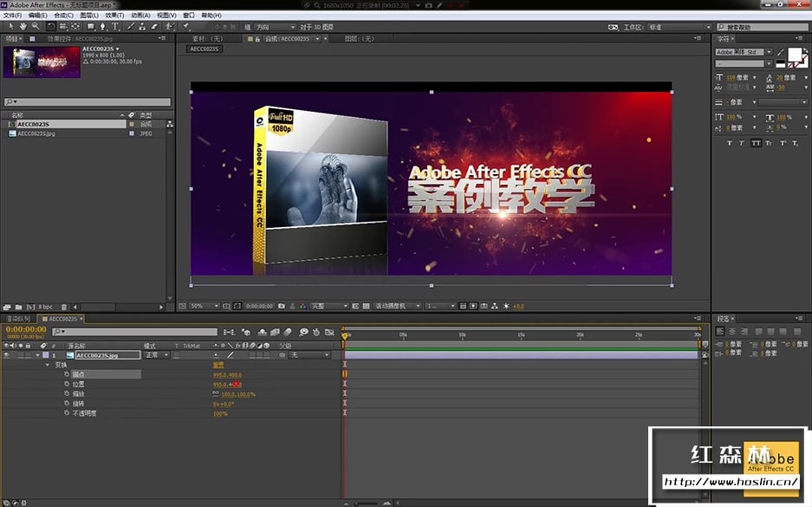Image resolution: width=812 pixels, height=507 pixels.
Task: Switch to the 渲染队列 tab
Action: (19, 319)
